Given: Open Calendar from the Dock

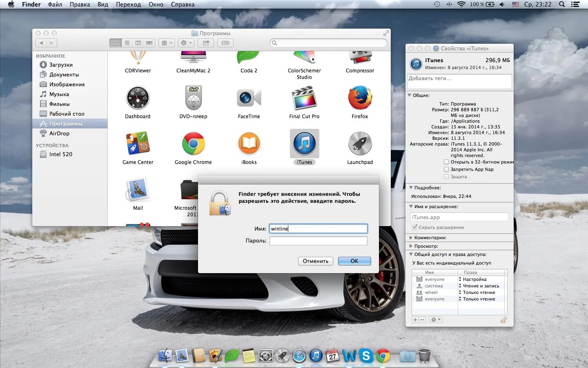Looking at the screenshot, I should 332,356.
